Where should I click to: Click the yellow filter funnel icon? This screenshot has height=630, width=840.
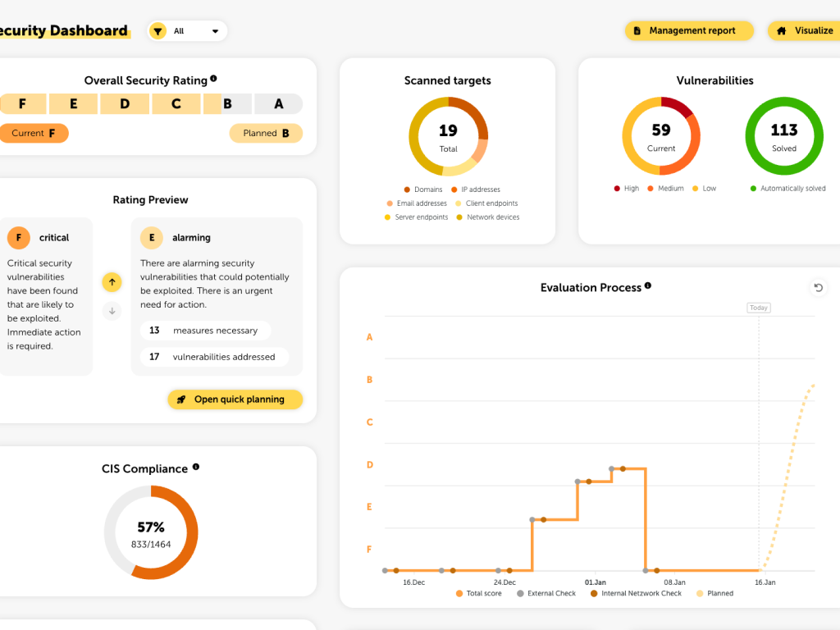tap(157, 31)
